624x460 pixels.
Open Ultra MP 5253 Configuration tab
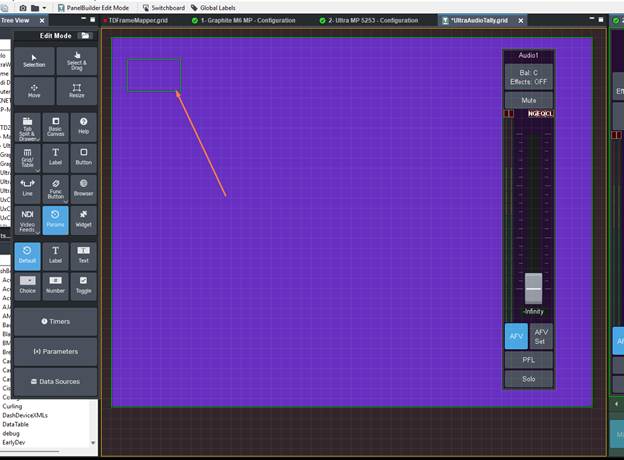tap(369, 20)
